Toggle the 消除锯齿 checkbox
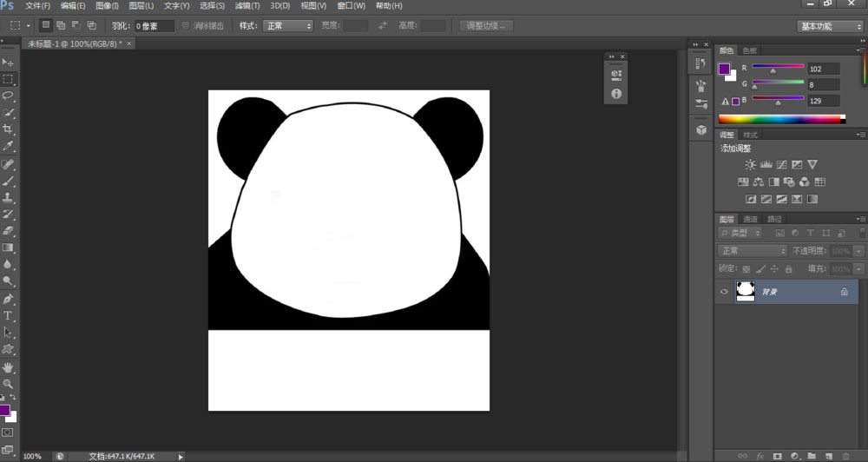This screenshot has width=868, height=462. [x=186, y=26]
